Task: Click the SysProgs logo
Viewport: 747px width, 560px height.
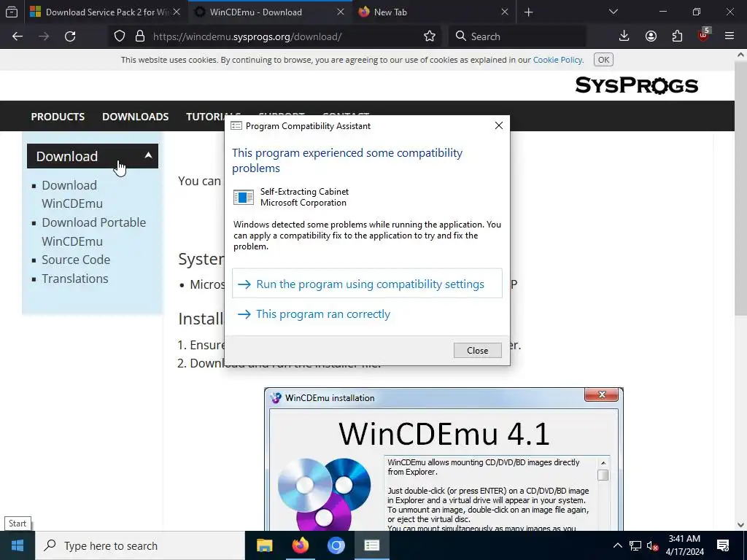Action: [636, 85]
